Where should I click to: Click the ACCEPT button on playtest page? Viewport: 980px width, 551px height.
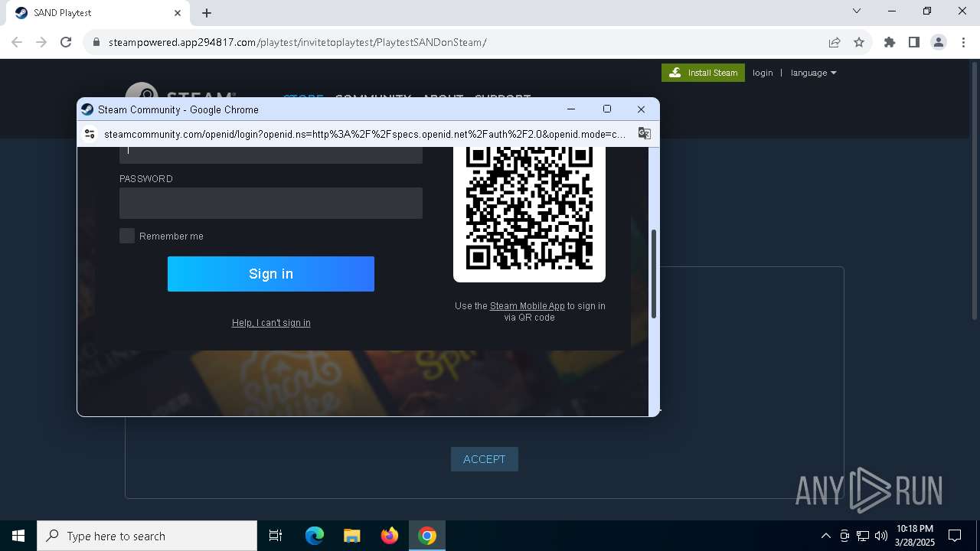point(485,459)
